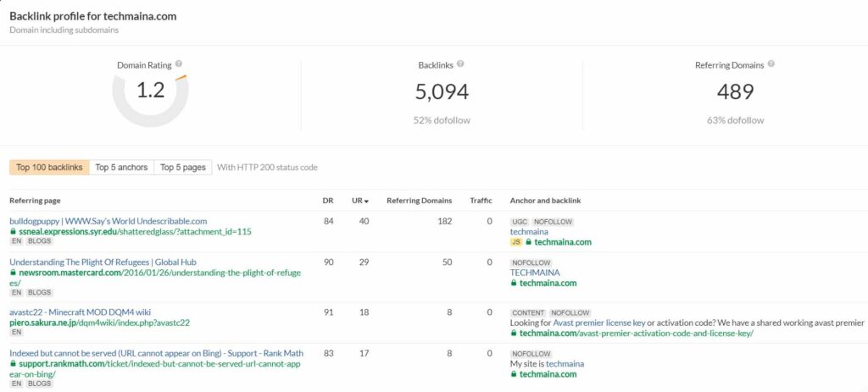The height and width of the screenshot is (392, 868).
Task: Click the Referring page column header
Action: 35,201
